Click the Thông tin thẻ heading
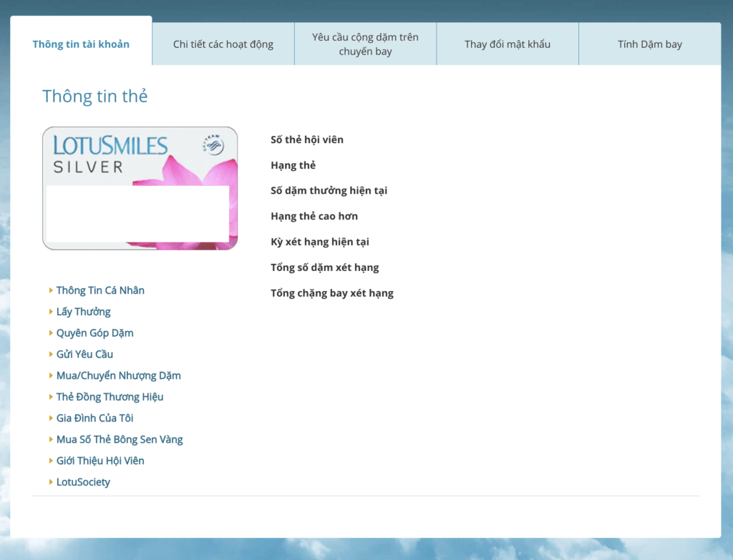The height and width of the screenshot is (560, 733). [95, 97]
